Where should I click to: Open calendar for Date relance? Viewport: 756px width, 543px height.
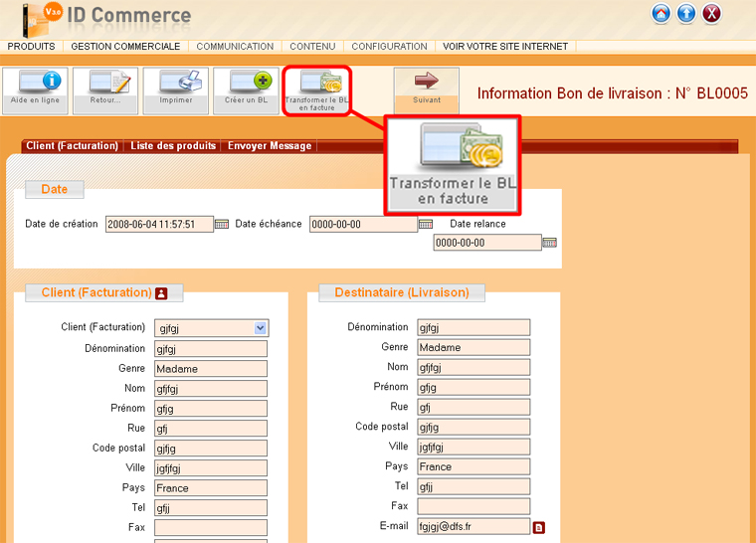(x=550, y=243)
